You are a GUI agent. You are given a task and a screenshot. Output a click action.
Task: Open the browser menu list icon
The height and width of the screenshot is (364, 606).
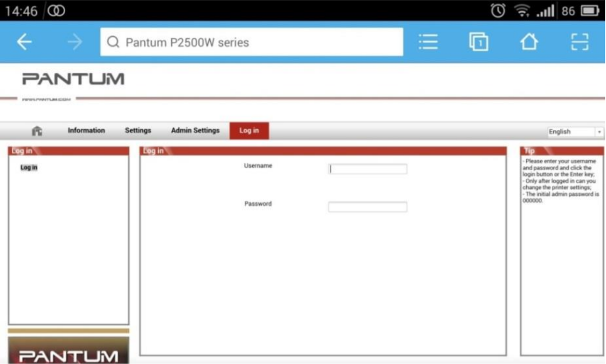pos(428,42)
